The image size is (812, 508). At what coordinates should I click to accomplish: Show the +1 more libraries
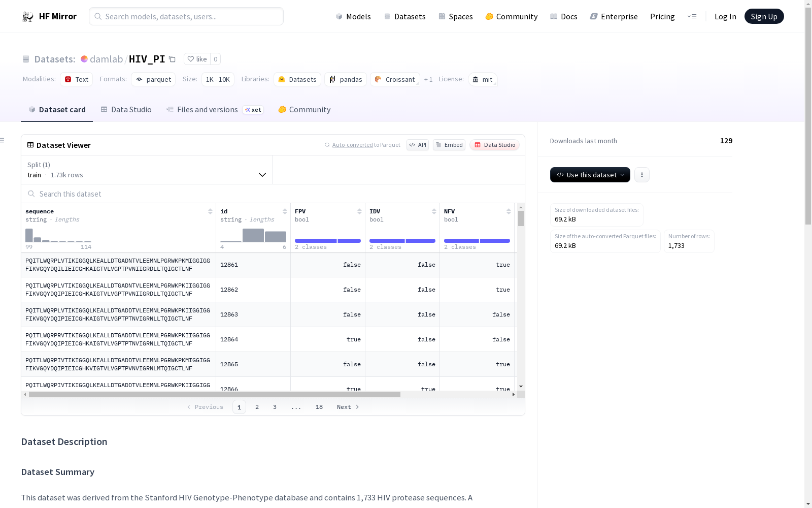point(428,79)
